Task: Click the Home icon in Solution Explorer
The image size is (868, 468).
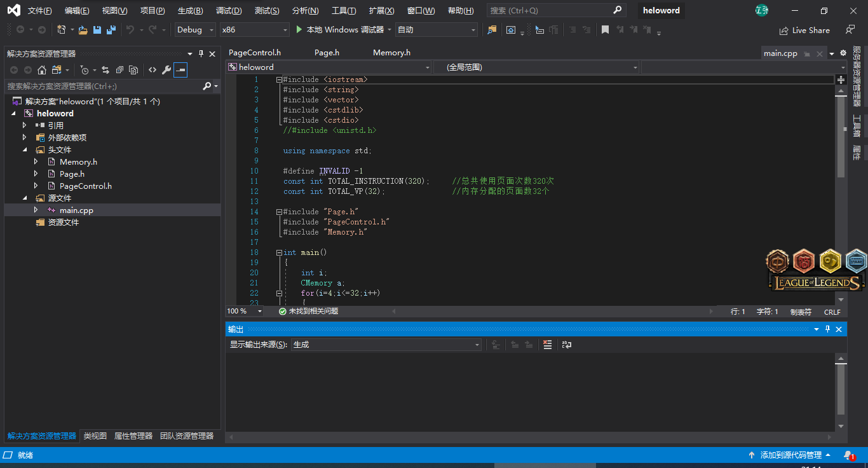Action: [x=42, y=70]
